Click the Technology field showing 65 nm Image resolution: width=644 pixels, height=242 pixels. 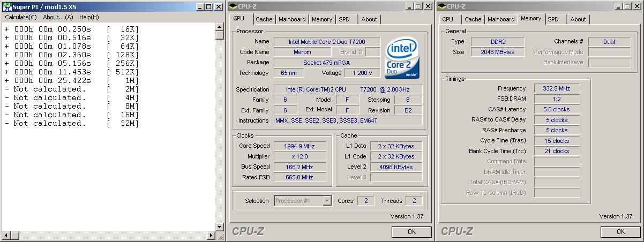[x=288, y=73]
